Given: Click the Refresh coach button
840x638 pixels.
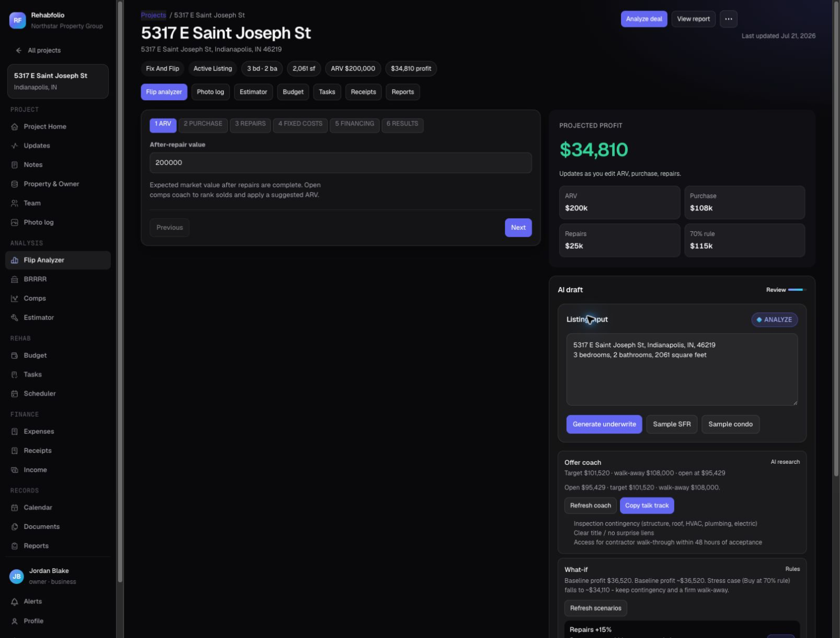Looking at the screenshot, I should [591, 506].
